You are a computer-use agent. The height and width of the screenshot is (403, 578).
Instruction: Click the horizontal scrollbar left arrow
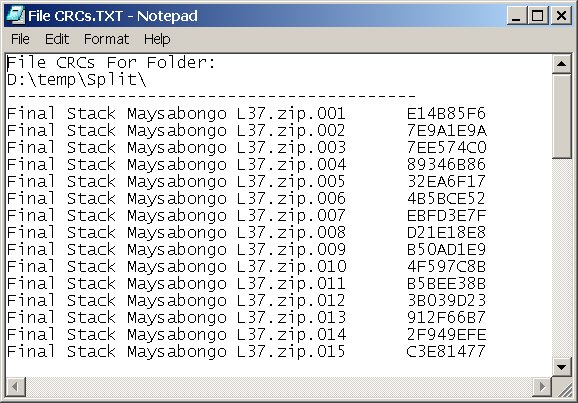pos(15,386)
